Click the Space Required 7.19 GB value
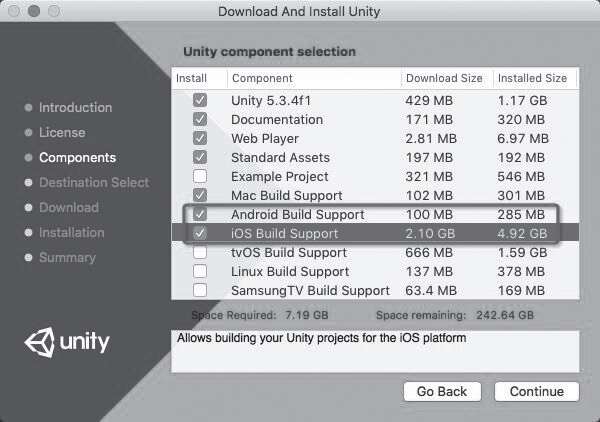The height and width of the screenshot is (422, 600). (307, 315)
